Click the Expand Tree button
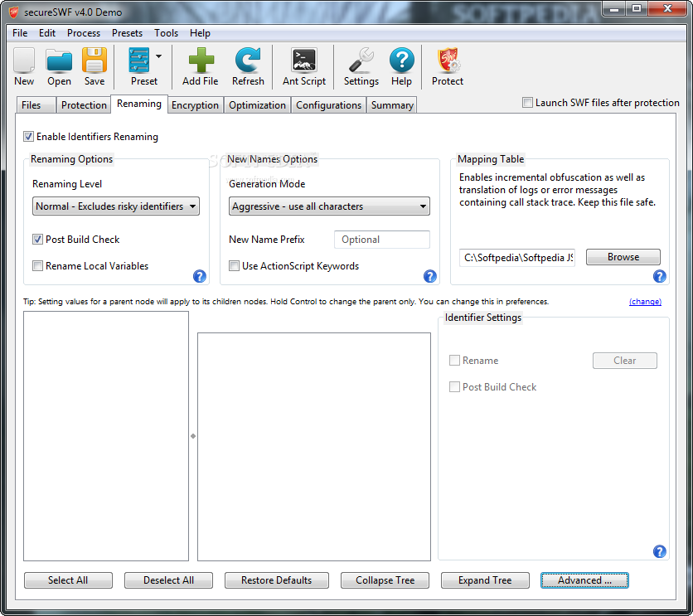The image size is (693, 616). click(x=485, y=580)
